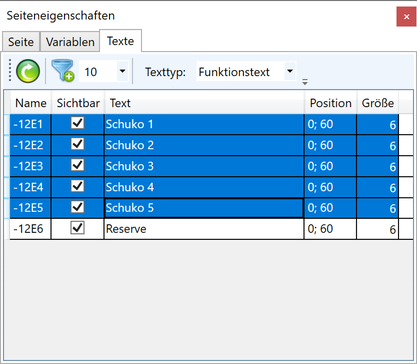The image size is (417, 364).
Task: Uncheck Sichtbar for row -12E2
Action: click(x=78, y=144)
